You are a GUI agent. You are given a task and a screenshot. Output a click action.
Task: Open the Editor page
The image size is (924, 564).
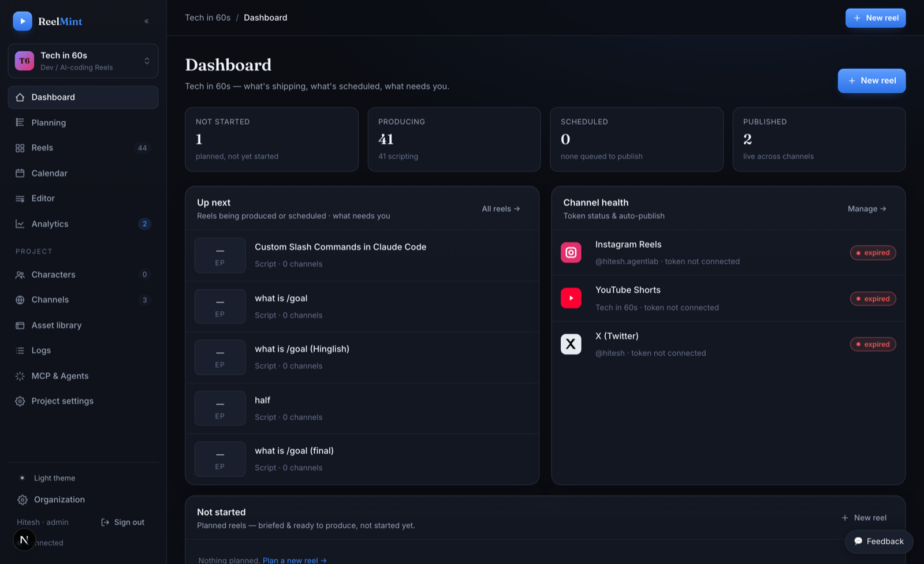pyautogui.click(x=83, y=198)
